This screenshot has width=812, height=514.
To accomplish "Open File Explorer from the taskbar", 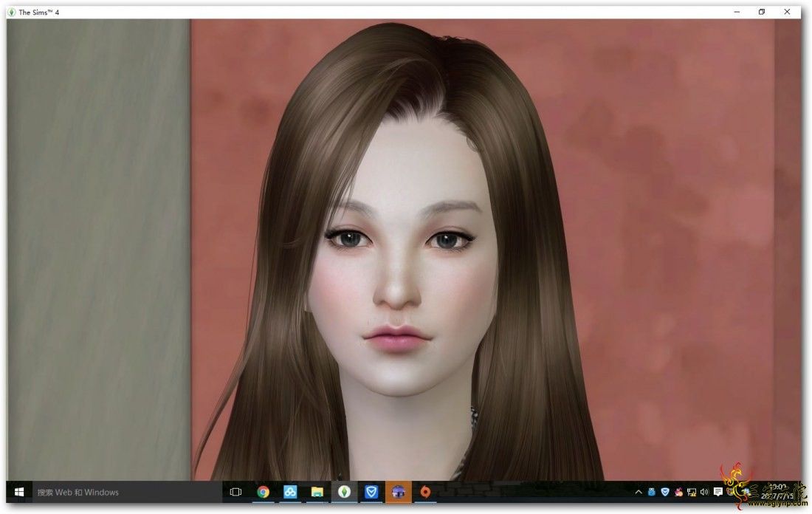I will (317, 492).
